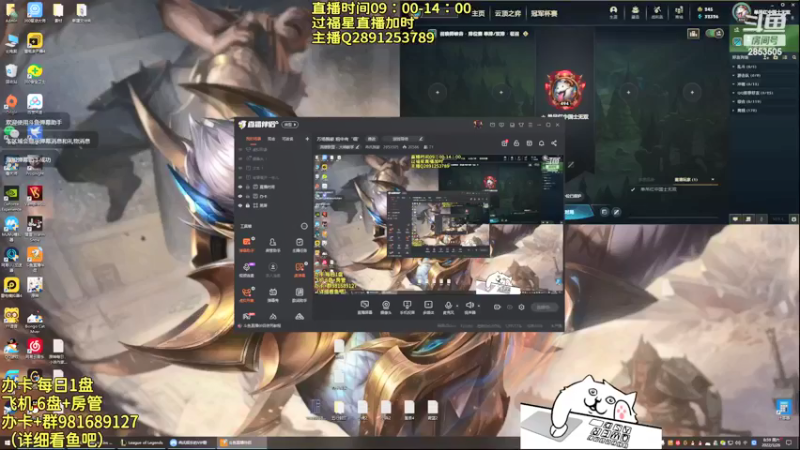Expand the topmost friends group in League client
The width and height of the screenshot is (800, 450).
pyautogui.click(x=734, y=66)
